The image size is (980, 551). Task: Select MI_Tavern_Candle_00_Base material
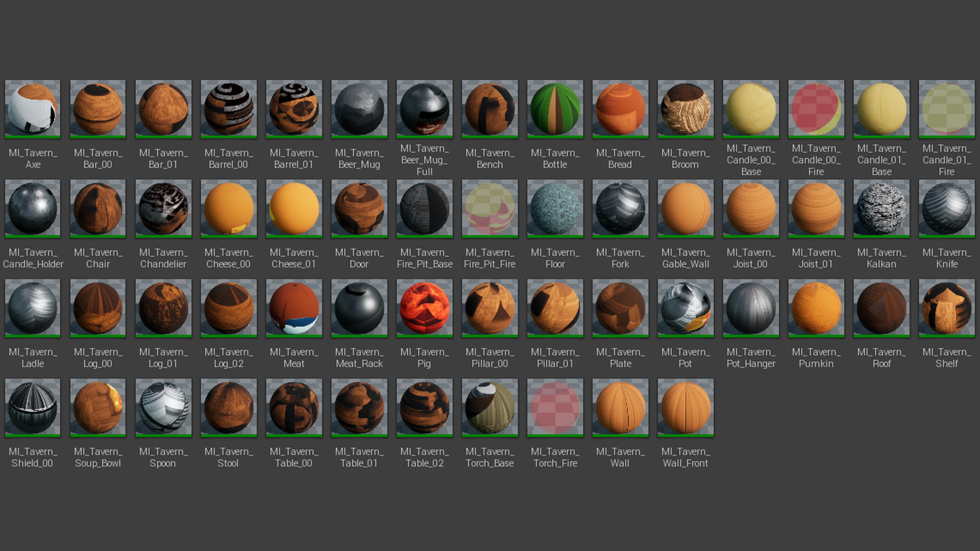pyautogui.click(x=751, y=109)
